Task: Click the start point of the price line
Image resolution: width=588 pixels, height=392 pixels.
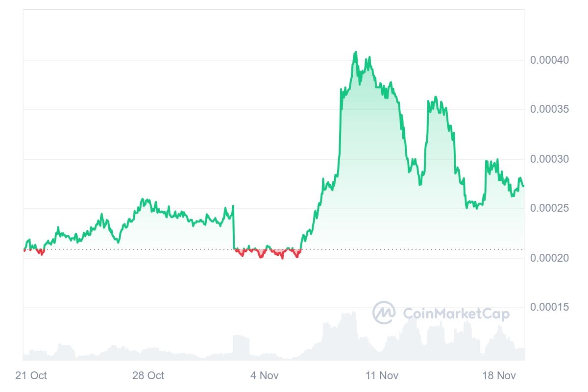Action: pyautogui.click(x=24, y=249)
